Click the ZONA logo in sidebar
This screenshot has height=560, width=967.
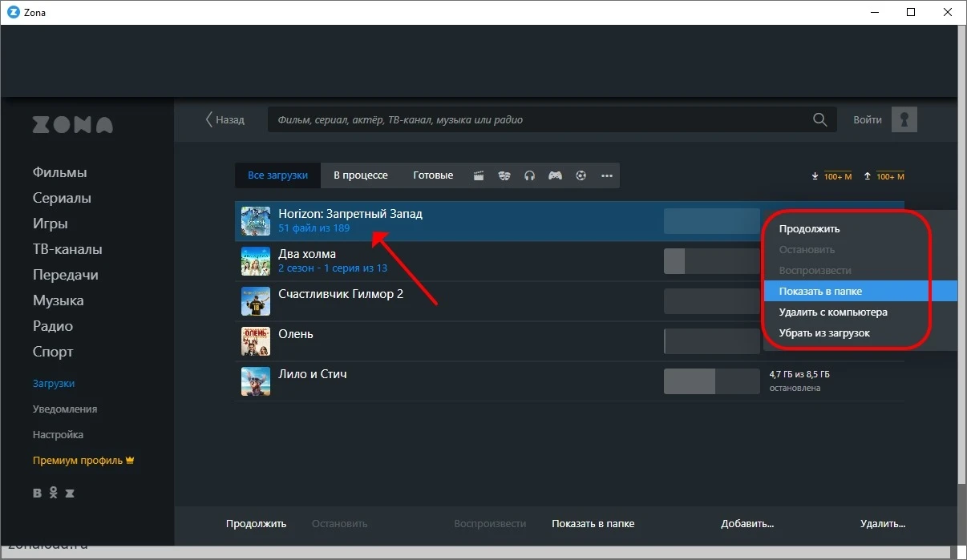(x=72, y=125)
